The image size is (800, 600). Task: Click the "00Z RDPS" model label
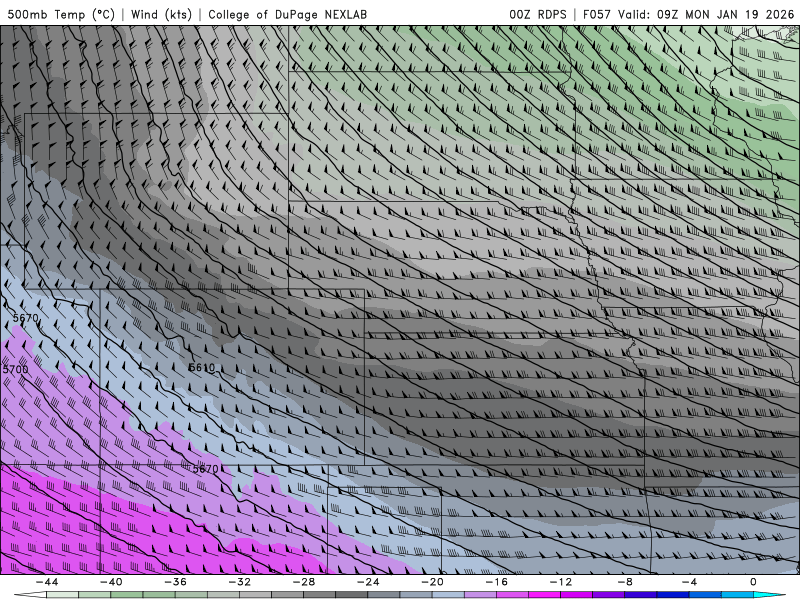538,14
